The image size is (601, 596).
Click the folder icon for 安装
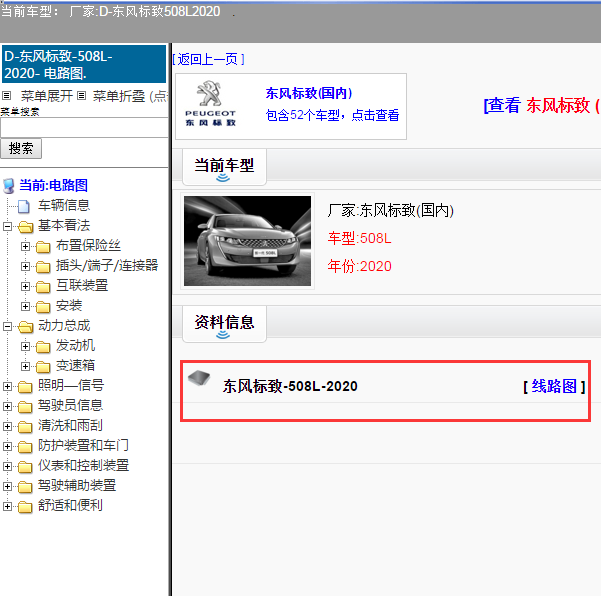click(43, 307)
